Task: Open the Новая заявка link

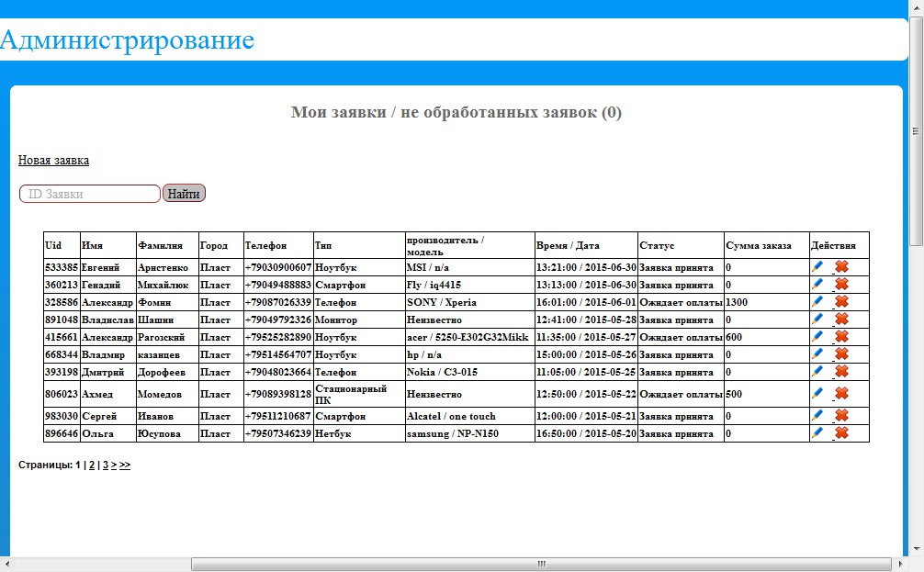Action: click(53, 161)
